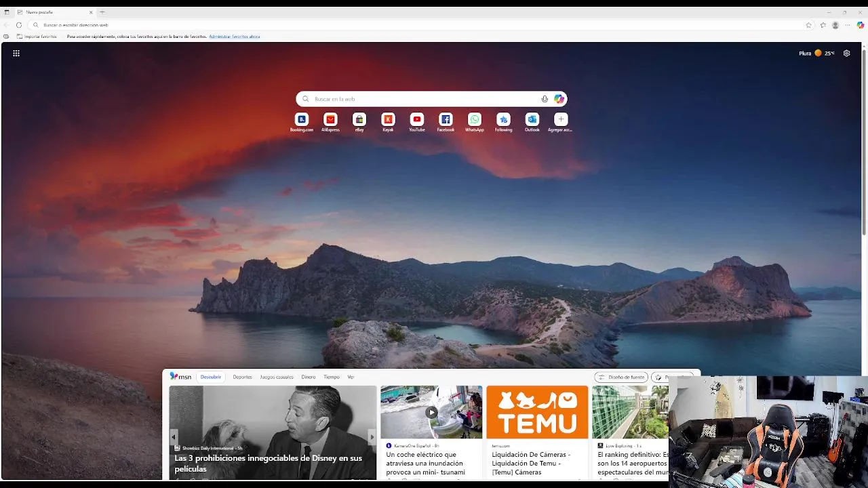Click the microphone voice search icon
Screen dimensions: 868x488
[545, 99]
